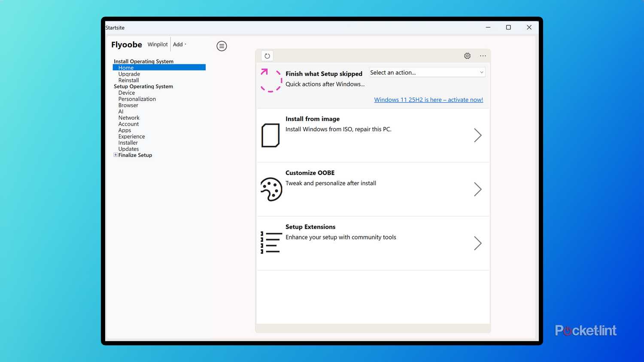Click the refresh icon in panel toolbar
Viewport: 644px width, 362px height.
[x=267, y=56]
